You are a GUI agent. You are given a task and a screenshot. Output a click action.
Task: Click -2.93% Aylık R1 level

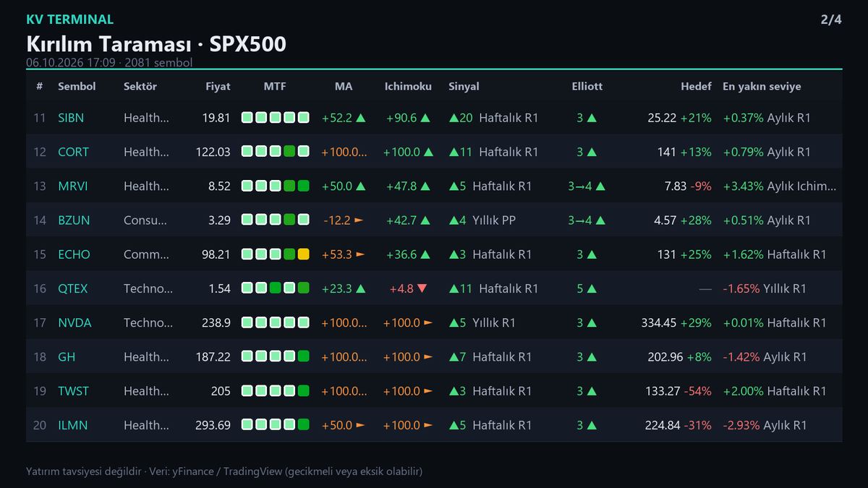(765, 425)
